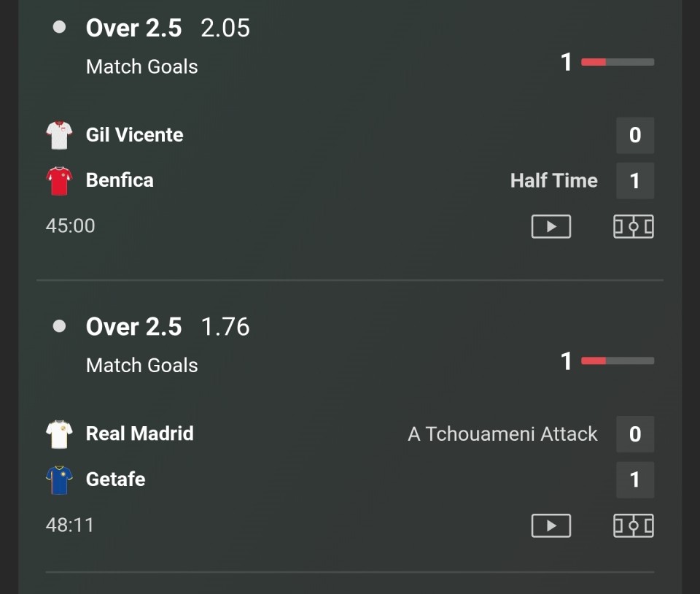The height and width of the screenshot is (594, 700).
Task: Tap goals progress bar for Benfica match
Action: [x=617, y=62]
